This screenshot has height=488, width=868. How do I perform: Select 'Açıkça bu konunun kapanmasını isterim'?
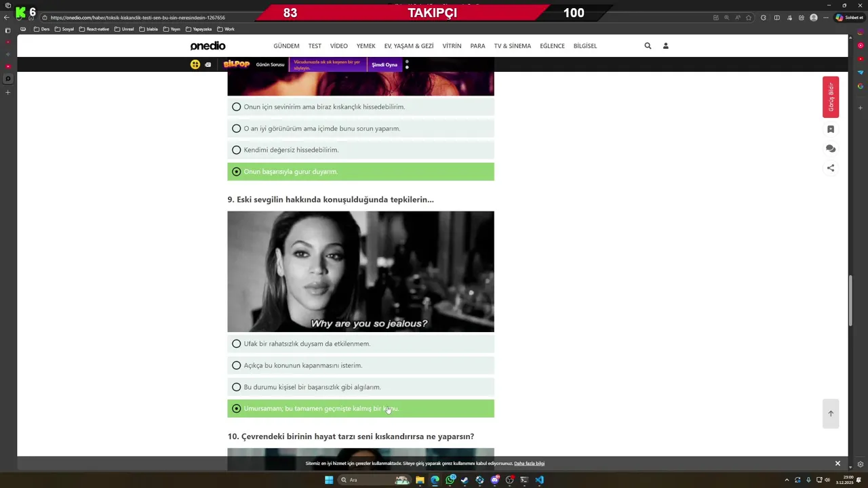pos(361,365)
